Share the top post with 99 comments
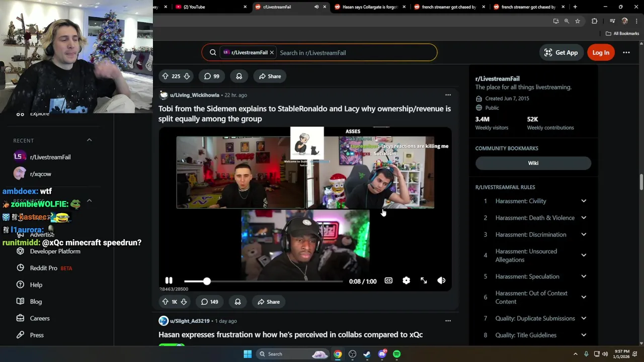644x362 pixels. (269, 76)
